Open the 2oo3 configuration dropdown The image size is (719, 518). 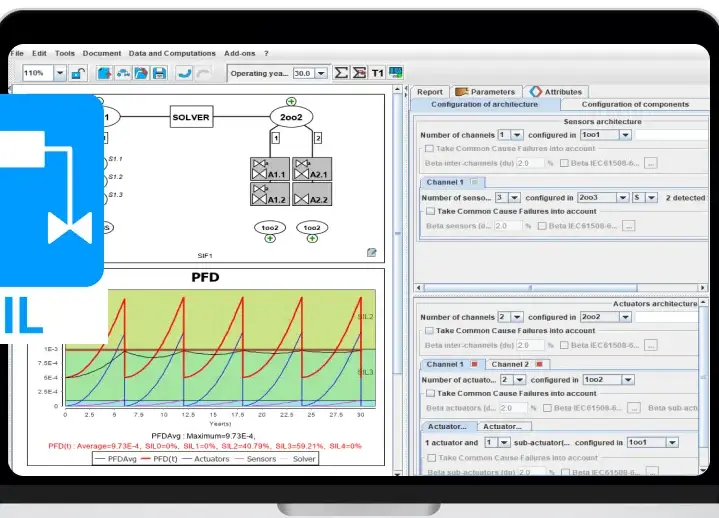click(x=622, y=198)
